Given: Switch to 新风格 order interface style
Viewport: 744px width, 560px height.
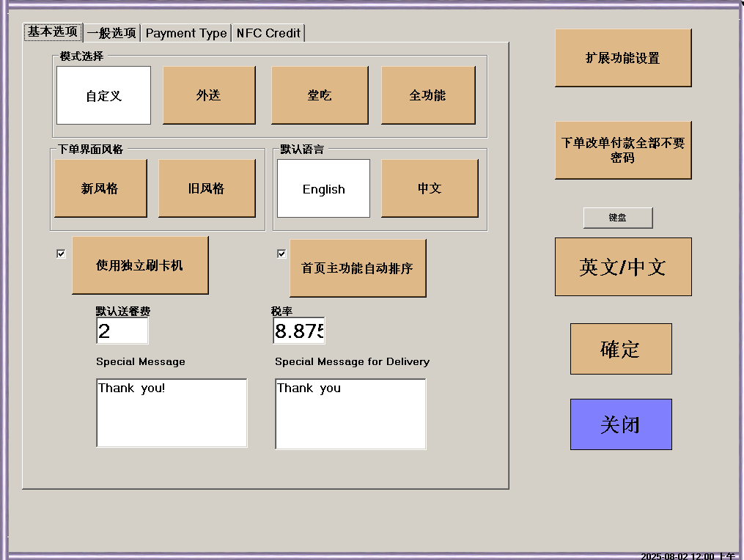Looking at the screenshot, I should coord(100,188).
